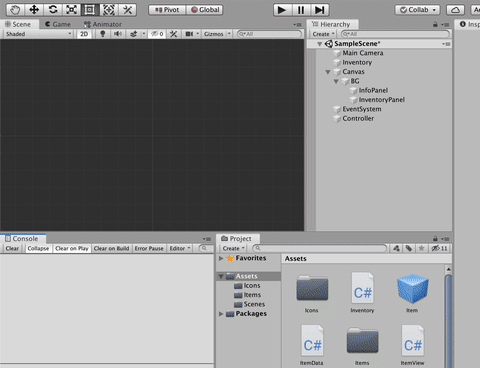Open SampleScene options menu icon
The width and height of the screenshot is (480, 368).
pos(446,44)
